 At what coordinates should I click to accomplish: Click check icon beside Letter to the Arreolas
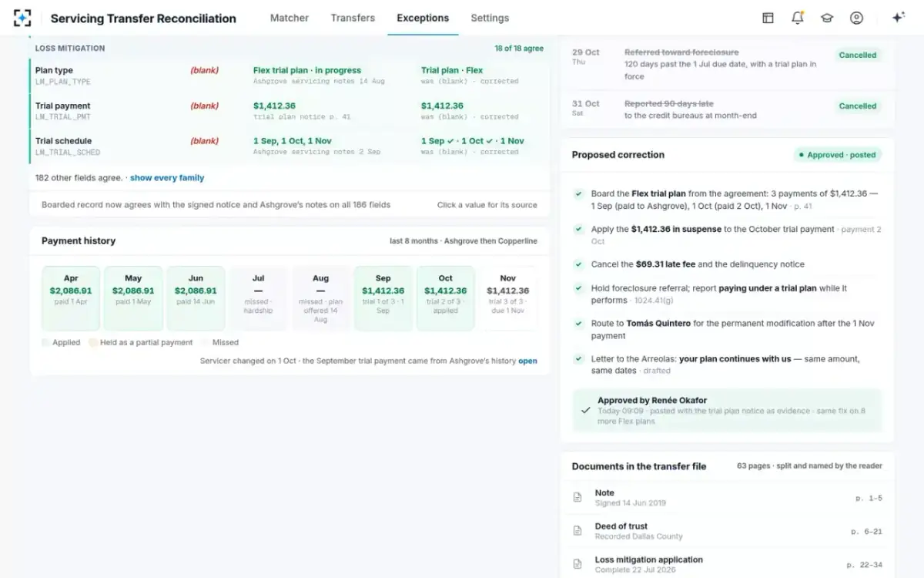tap(578, 359)
